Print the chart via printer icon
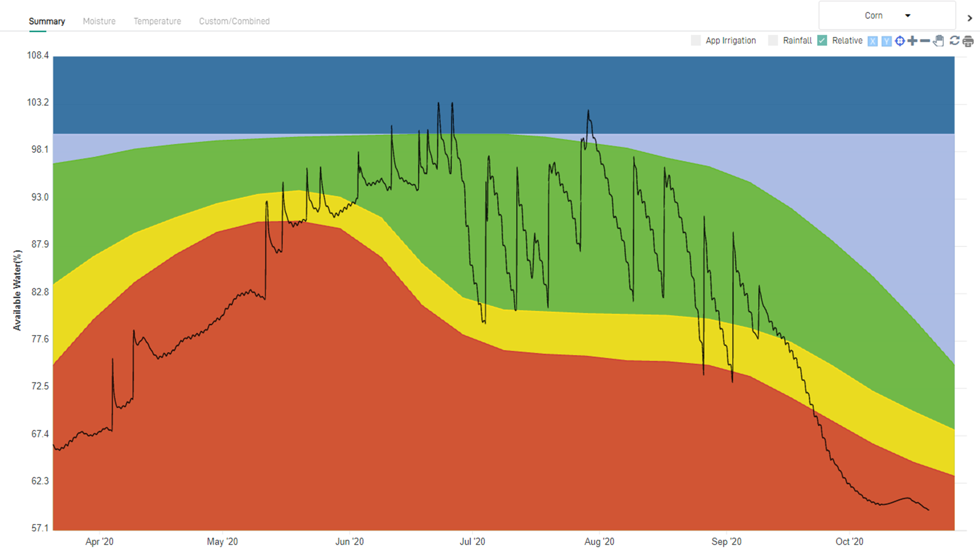Image resolution: width=980 pixels, height=557 pixels. pos(968,41)
